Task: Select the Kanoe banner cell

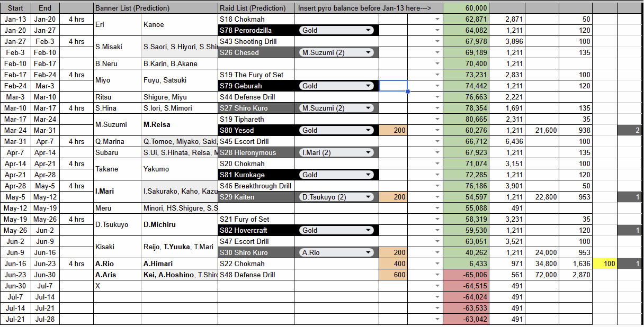Action: pyautogui.click(x=180, y=24)
